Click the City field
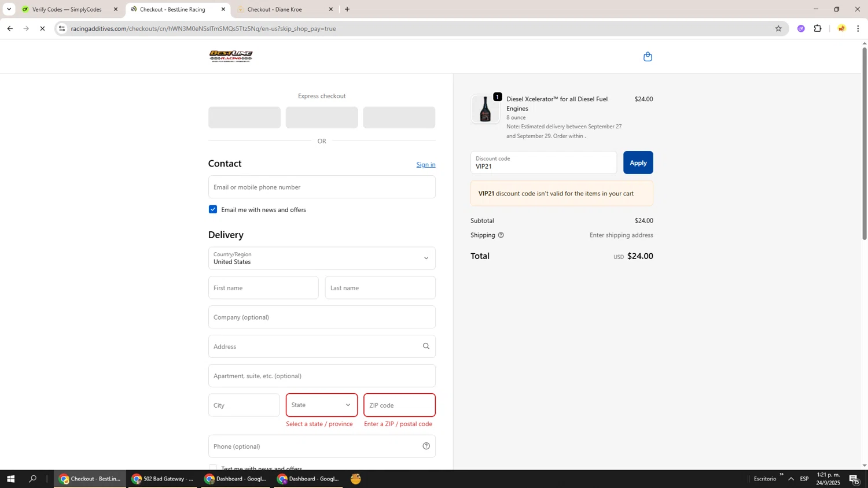 [244, 405]
